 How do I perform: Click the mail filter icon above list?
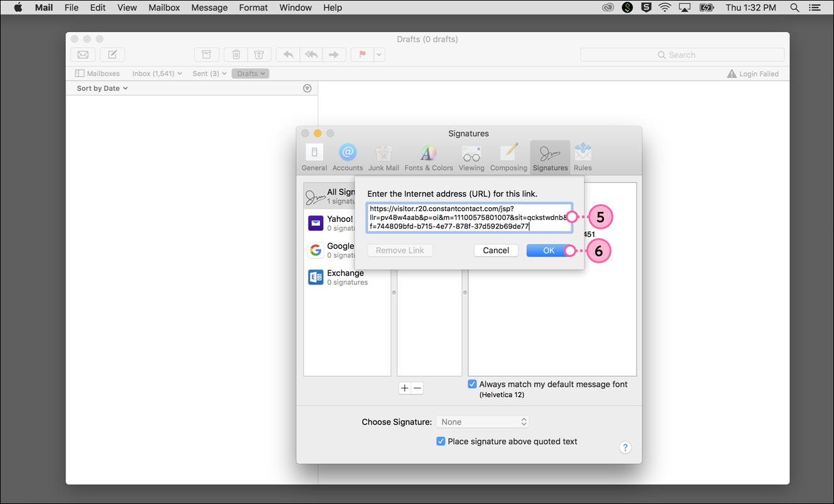click(x=307, y=89)
